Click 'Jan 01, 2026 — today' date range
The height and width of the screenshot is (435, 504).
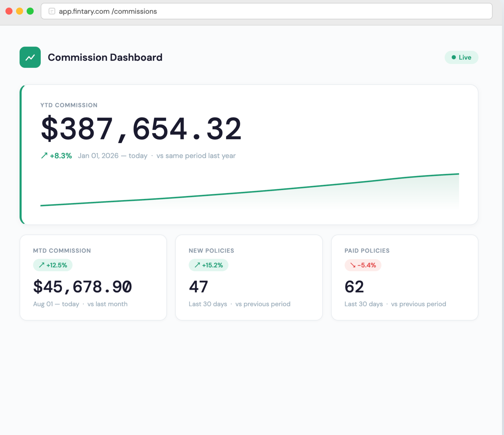tap(113, 156)
